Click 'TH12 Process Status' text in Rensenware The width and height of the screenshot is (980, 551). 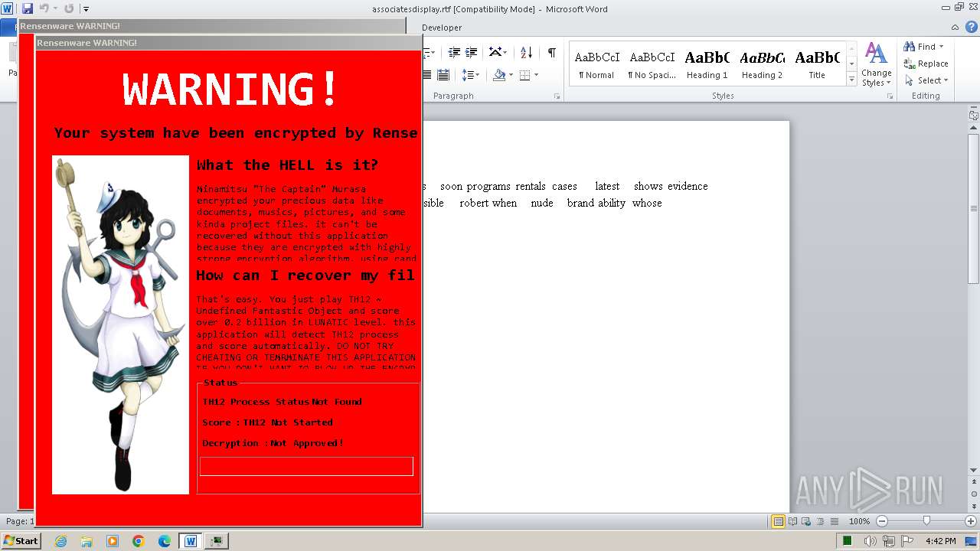click(x=256, y=402)
